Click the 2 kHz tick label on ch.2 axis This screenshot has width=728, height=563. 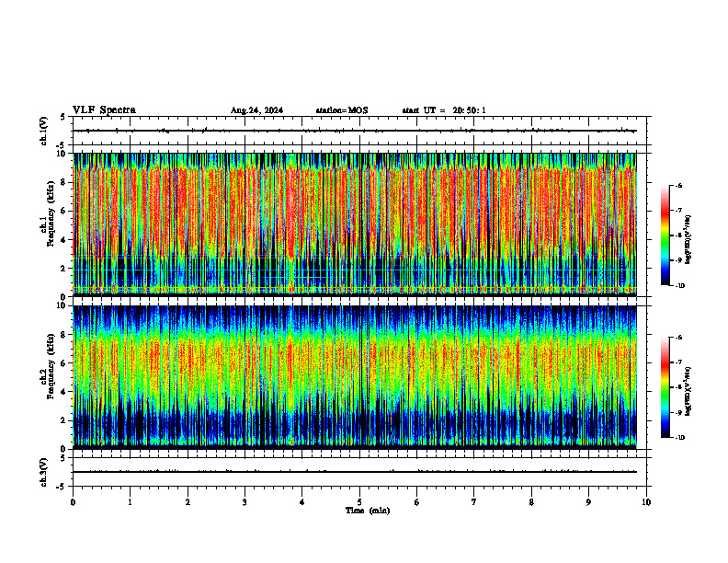64,420
